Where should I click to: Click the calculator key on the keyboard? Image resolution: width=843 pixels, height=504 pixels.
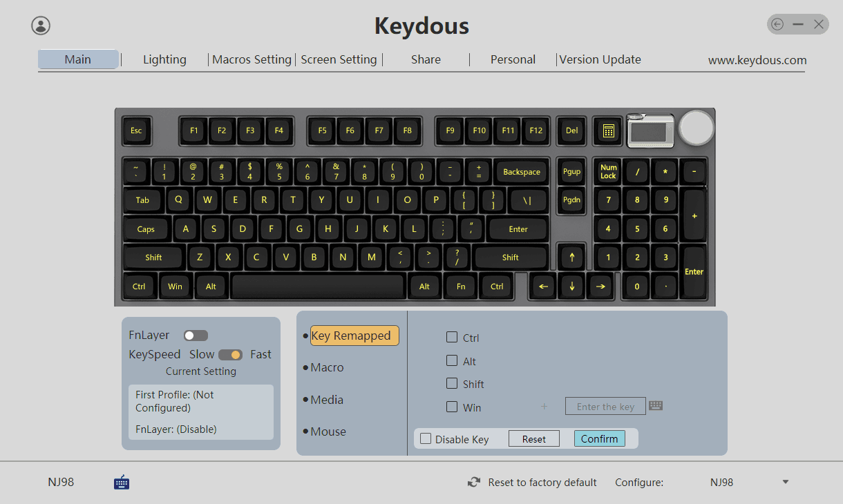point(608,130)
